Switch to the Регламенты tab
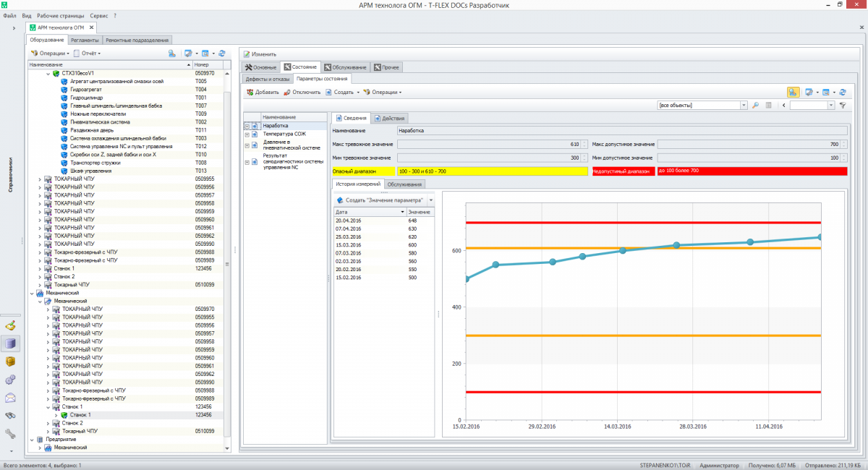Viewport: 868px width, 470px height. coord(85,40)
